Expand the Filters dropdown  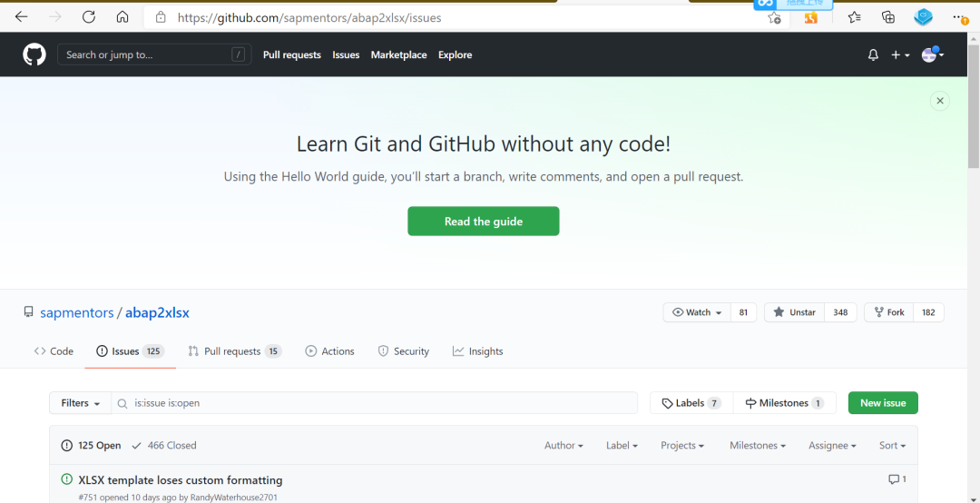[x=81, y=403]
